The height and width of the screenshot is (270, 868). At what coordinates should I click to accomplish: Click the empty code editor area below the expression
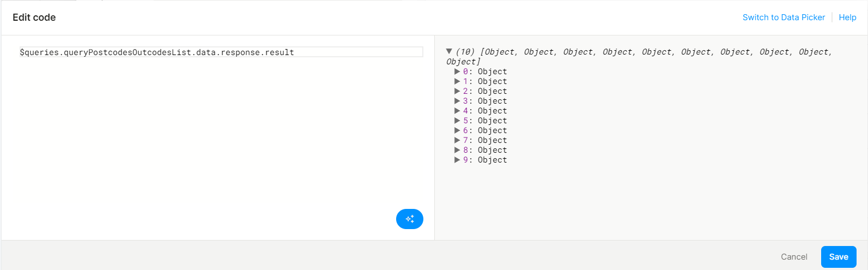pyautogui.click(x=218, y=136)
